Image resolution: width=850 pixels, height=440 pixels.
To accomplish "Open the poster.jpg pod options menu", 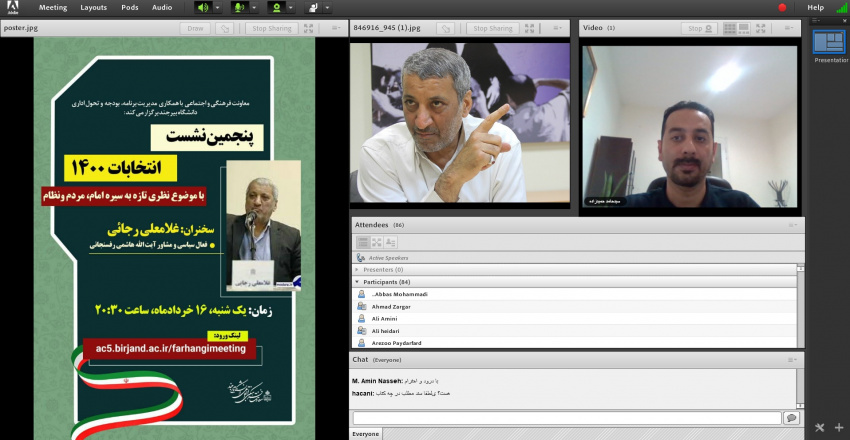I will (336, 29).
